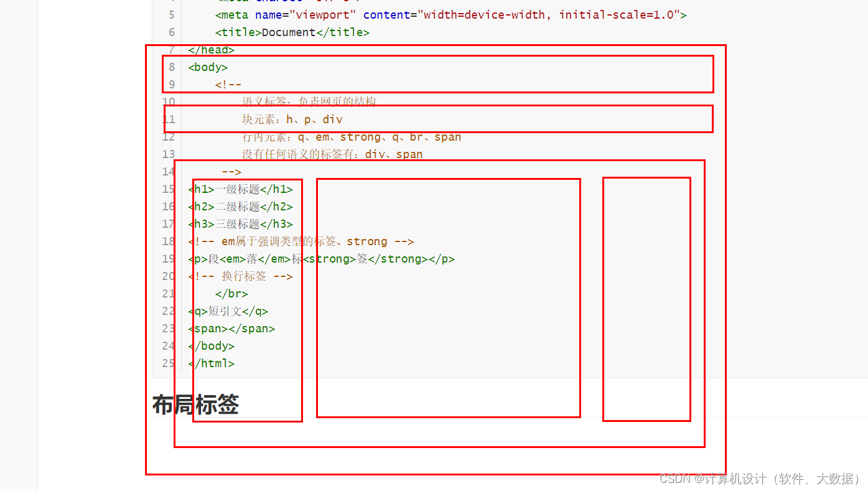Select the h3 三级标题 line
This screenshot has width=868, height=491.
point(240,224)
